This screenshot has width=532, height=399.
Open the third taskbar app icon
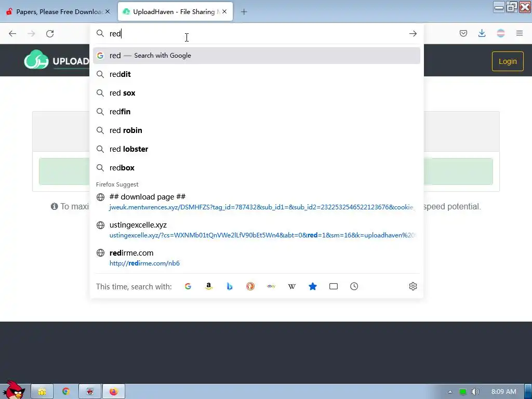click(90, 392)
